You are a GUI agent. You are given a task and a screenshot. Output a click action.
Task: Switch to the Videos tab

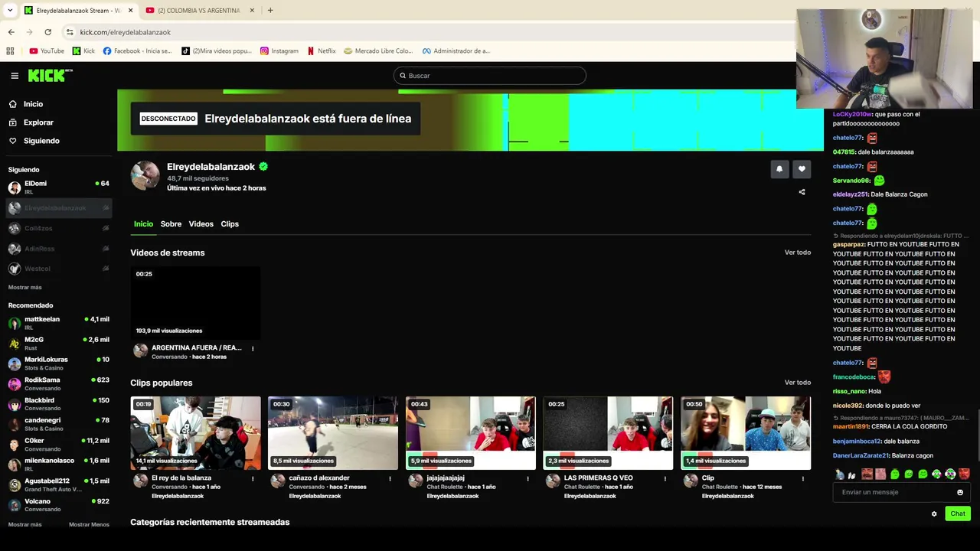pos(201,224)
